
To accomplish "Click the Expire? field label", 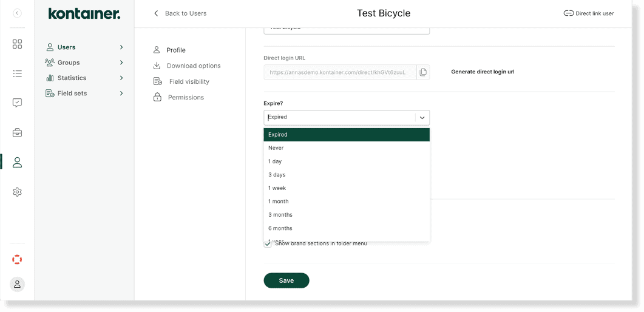I will [273, 103].
